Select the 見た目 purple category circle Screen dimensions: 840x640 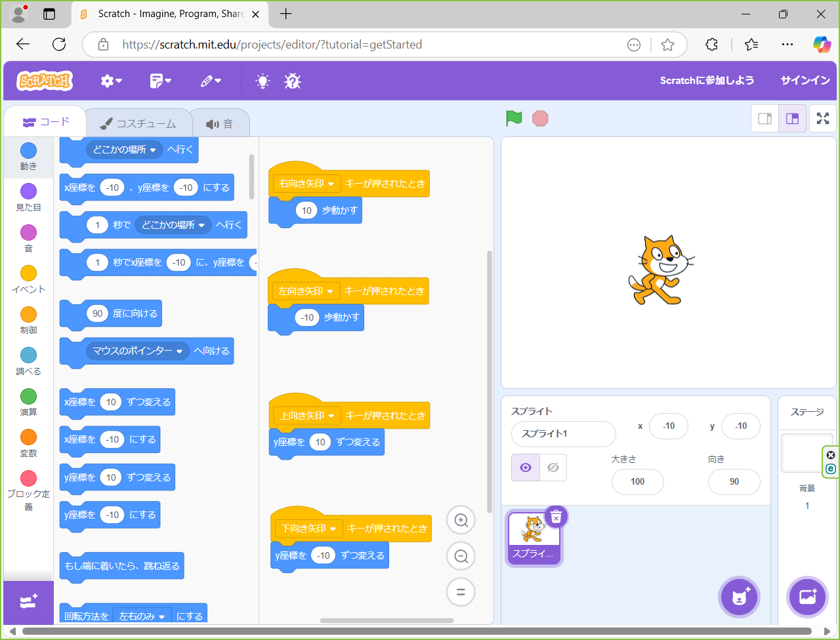click(28, 191)
